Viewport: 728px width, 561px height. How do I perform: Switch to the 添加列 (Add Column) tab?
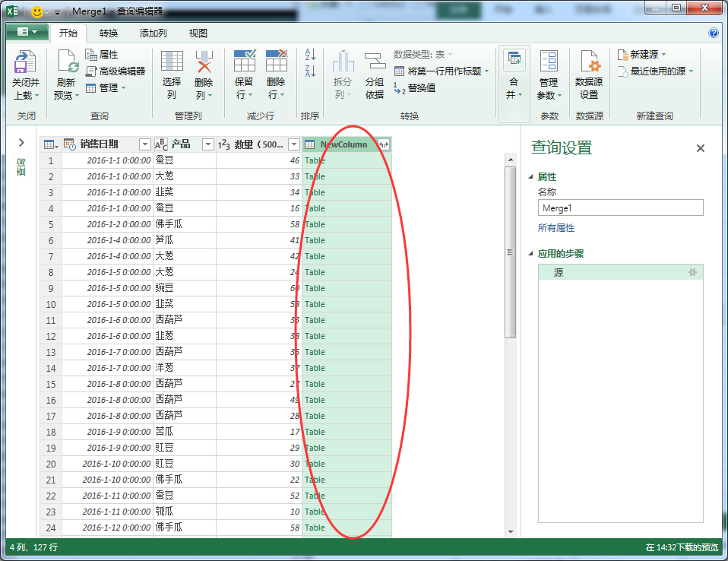click(154, 33)
